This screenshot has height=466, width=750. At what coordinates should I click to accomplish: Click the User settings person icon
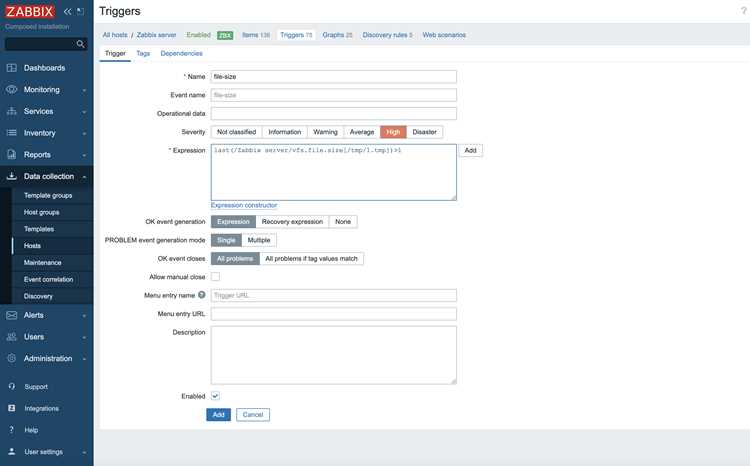[x=12, y=451]
